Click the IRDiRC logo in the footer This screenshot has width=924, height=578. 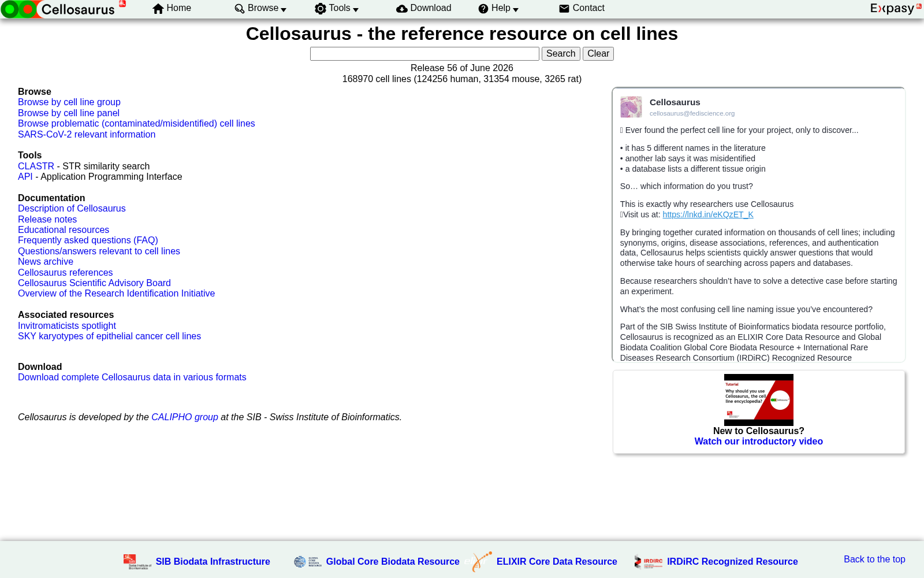(x=649, y=561)
